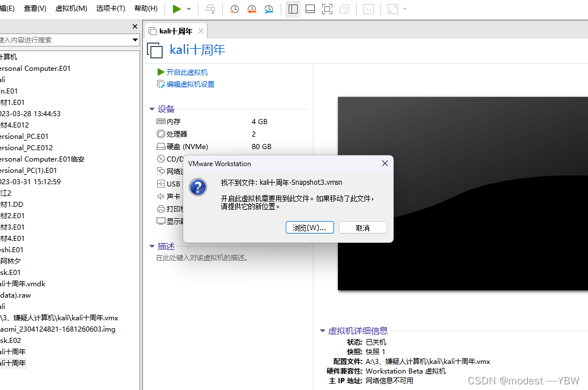Open the library search dropdown arrow
The height and width of the screenshot is (390, 588).
pos(135,40)
